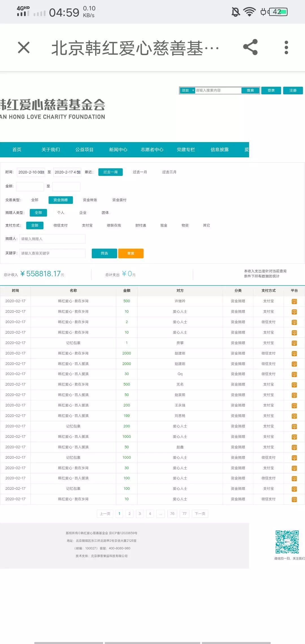The image size is (305, 644).
Task: Select 过去一月 recent period
Action: [x=140, y=172]
